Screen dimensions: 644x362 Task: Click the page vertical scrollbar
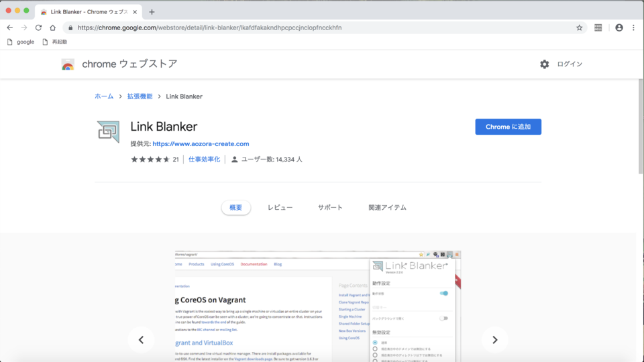pos(641,127)
